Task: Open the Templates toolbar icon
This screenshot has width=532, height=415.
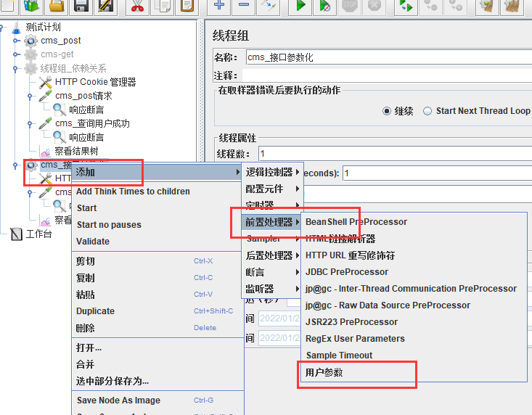Action: [x=31, y=6]
